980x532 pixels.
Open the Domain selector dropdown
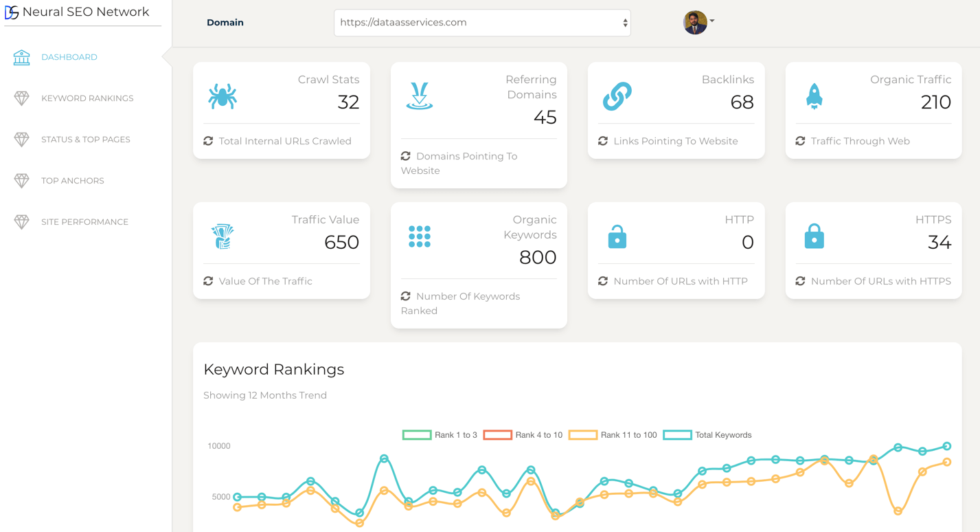482,23
